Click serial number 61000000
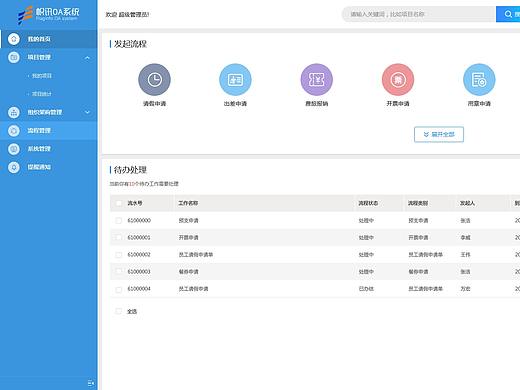Image resolution: width=520 pixels, height=390 pixels. 139,220
